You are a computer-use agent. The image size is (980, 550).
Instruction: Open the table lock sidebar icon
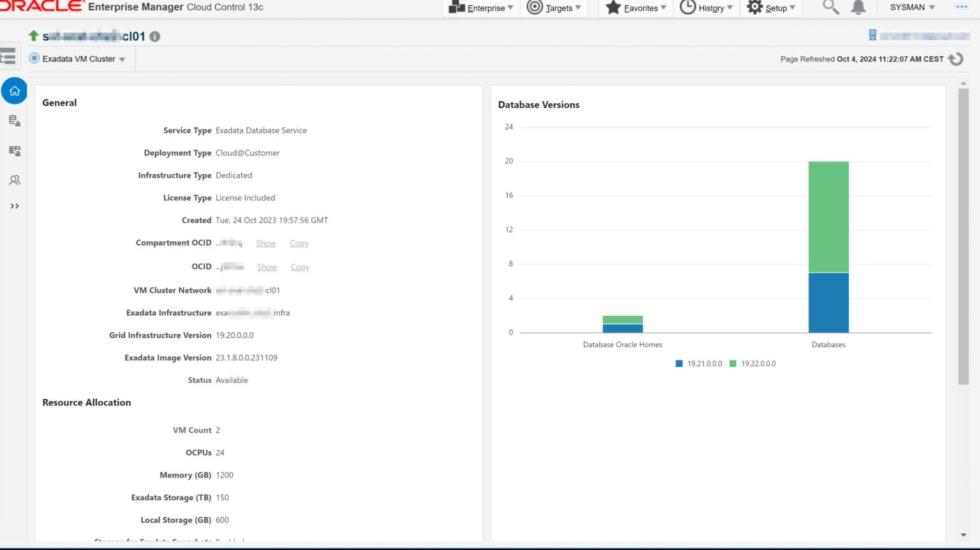(x=14, y=151)
